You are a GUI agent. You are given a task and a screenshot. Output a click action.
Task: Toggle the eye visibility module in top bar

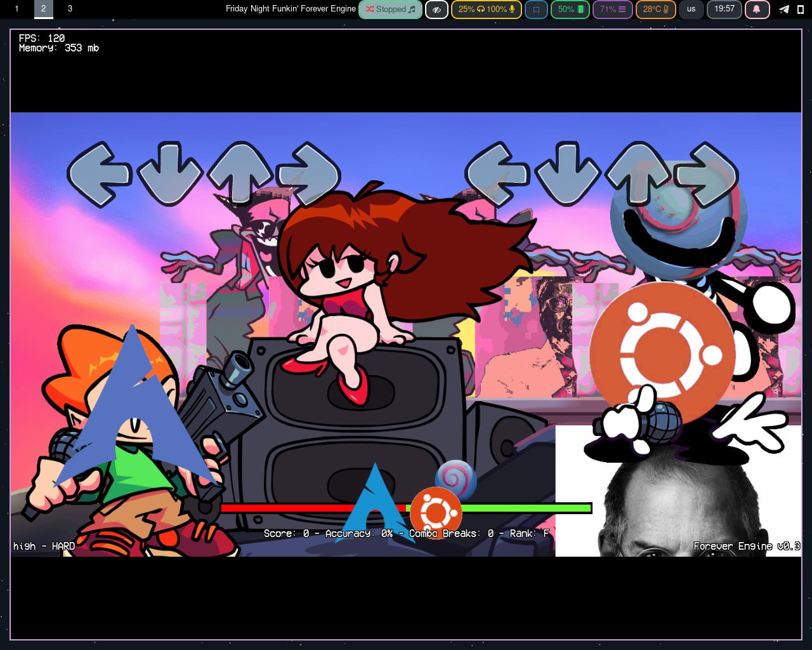[x=436, y=10]
